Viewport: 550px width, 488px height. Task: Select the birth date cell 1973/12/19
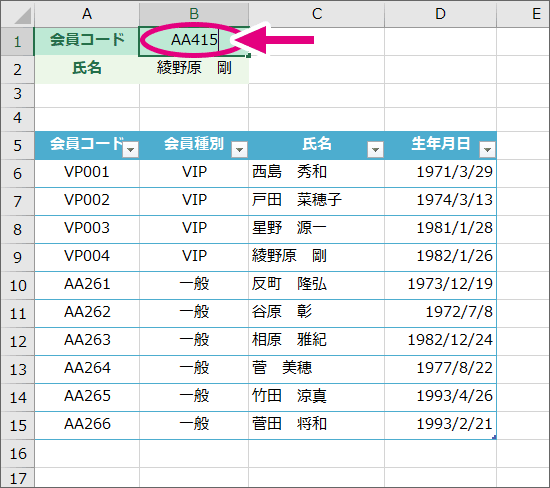(x=441, y=285)
